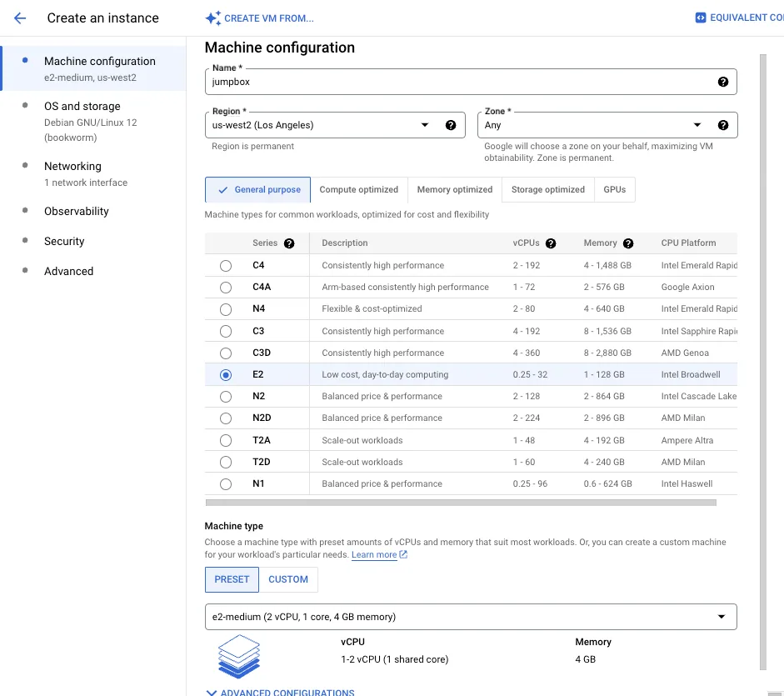The height and width of the screenshot is (696, 784).
Task: Select the C3D series radio button
Action: [x=226, y=353]
